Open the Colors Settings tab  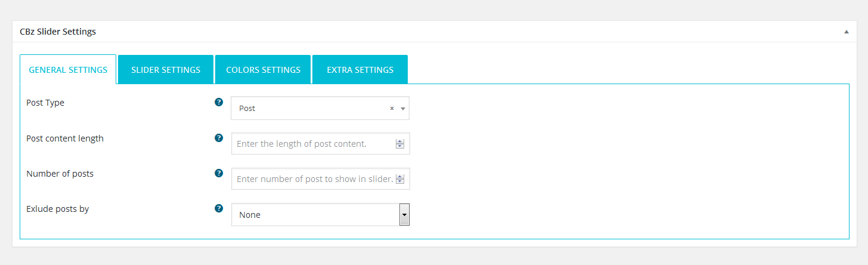[263, 70]
